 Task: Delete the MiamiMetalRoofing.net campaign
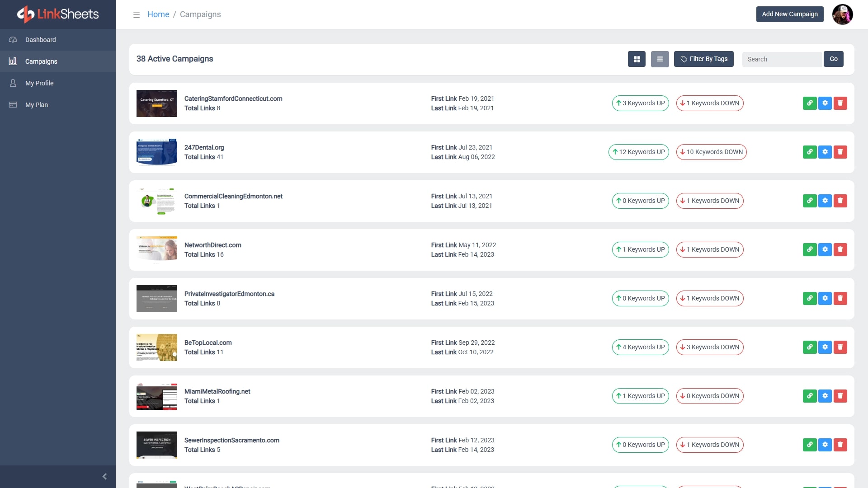click(x=840, y=396)
